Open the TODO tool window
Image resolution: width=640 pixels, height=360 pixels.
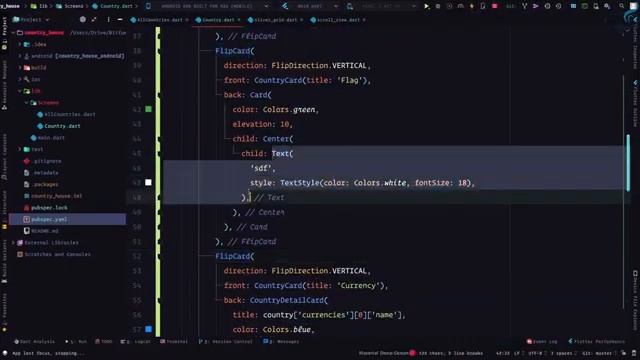point(104,342)
